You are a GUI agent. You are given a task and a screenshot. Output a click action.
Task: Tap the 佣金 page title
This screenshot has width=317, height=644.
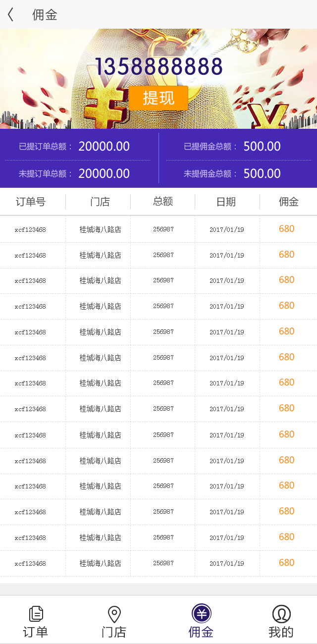tap(45, 15)
